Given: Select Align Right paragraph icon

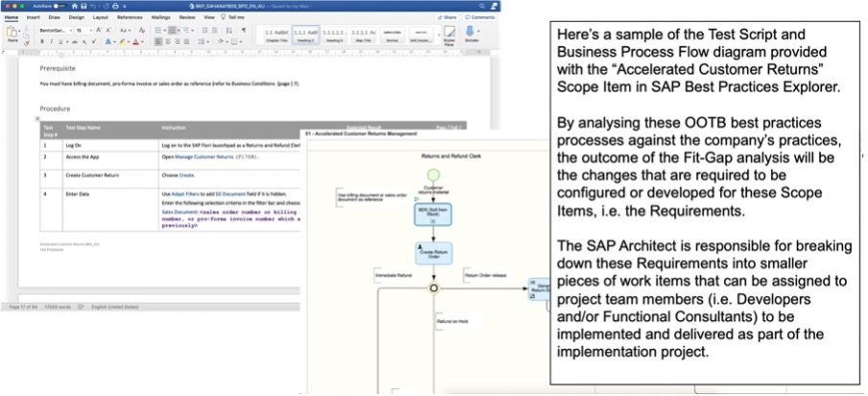Looking at the screenshot, I should pos(177,41).
